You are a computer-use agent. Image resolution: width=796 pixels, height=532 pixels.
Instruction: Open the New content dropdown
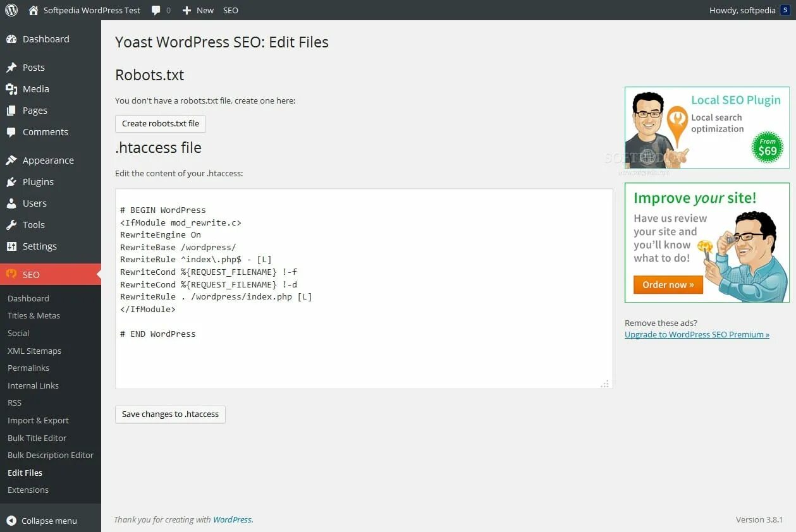coord(198,10)
